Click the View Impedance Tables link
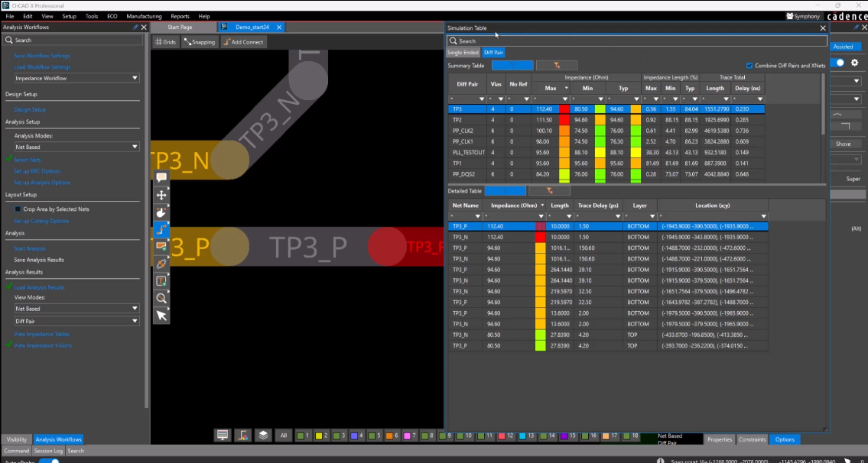Screen dimensions: 868x463 (41, 334)
